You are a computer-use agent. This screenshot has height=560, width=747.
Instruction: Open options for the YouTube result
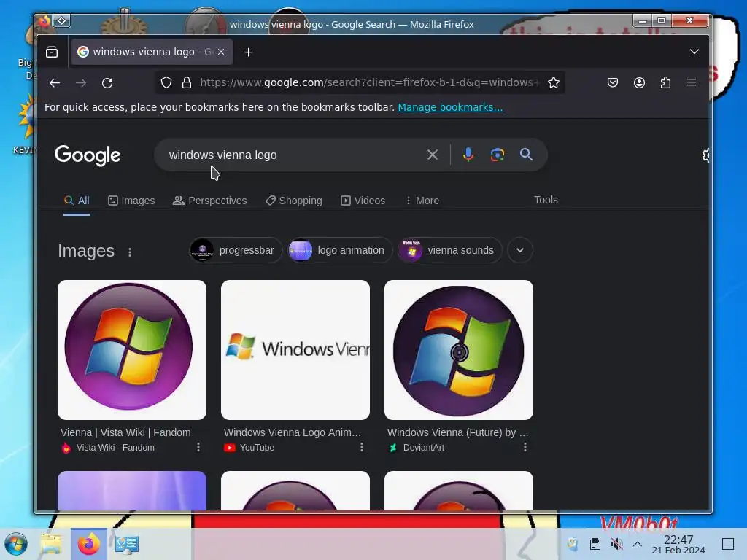point(362,447)
